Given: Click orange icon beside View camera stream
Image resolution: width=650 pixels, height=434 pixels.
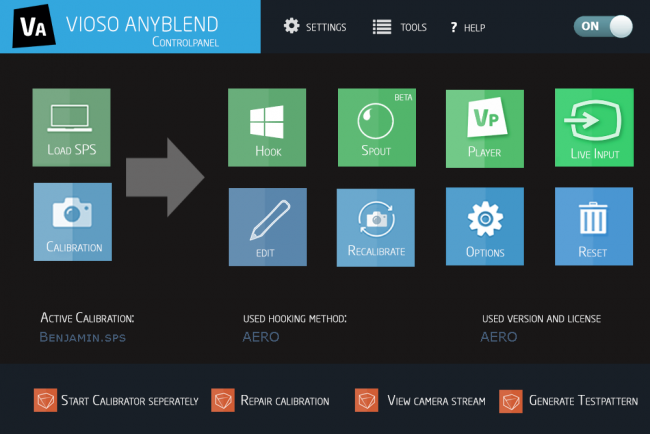Looking at the screenshot, I should pos(366,400).
